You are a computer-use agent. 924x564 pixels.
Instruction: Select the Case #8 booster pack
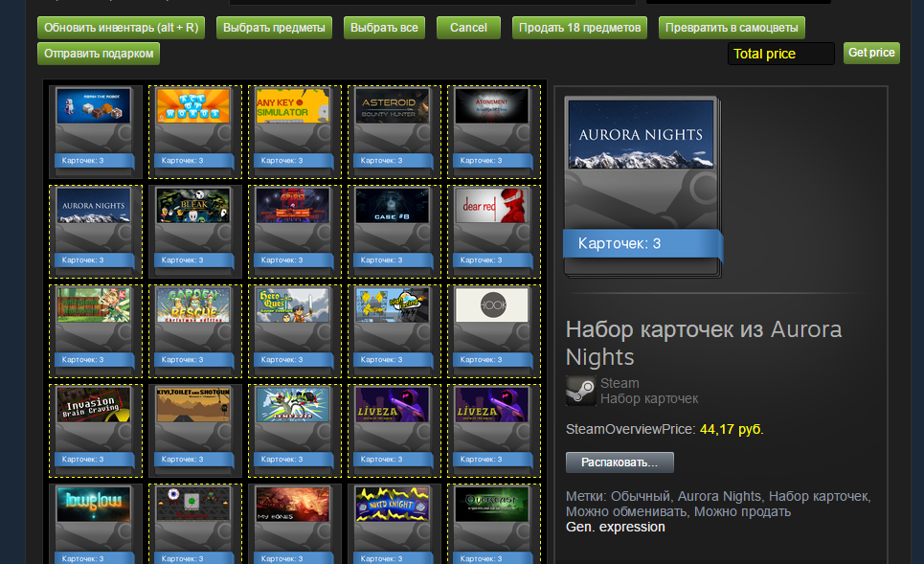pyautogui.click(x=394, y=232)
